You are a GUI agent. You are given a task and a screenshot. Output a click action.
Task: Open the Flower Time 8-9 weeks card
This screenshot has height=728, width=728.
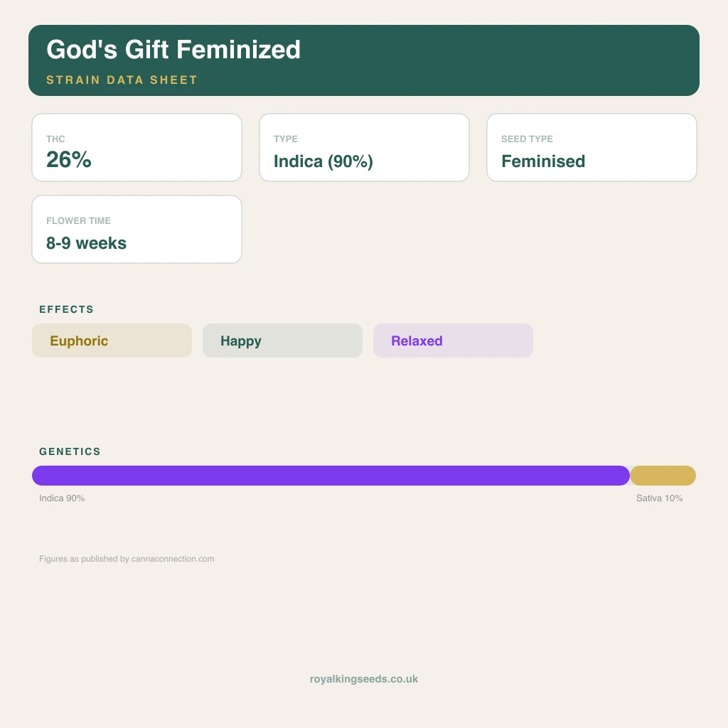137,230
